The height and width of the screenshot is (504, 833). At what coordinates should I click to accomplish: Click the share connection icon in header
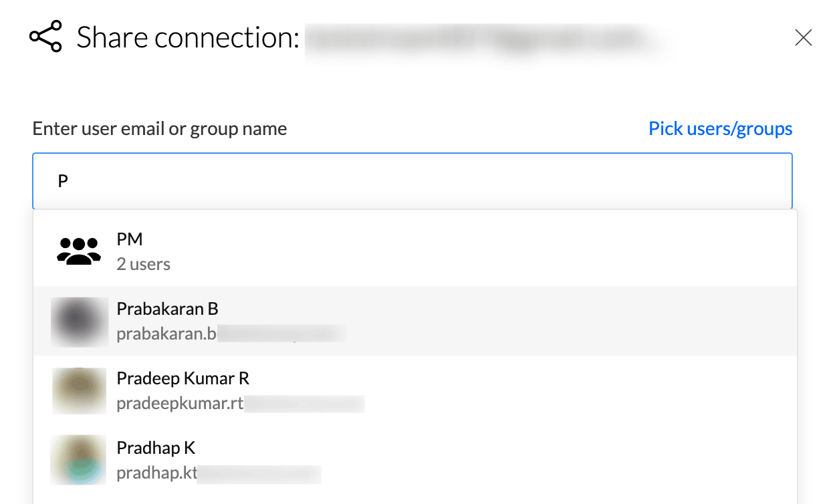[x=45, y=37]
